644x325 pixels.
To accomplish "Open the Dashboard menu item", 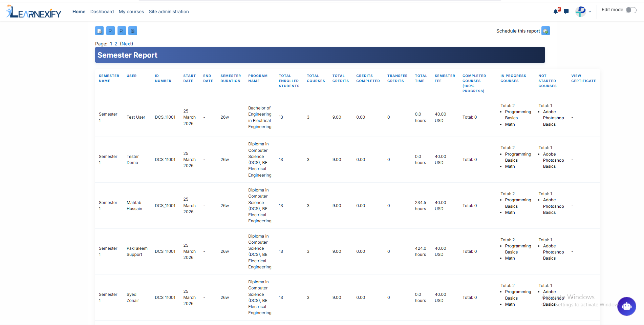I will pos(102,12).
